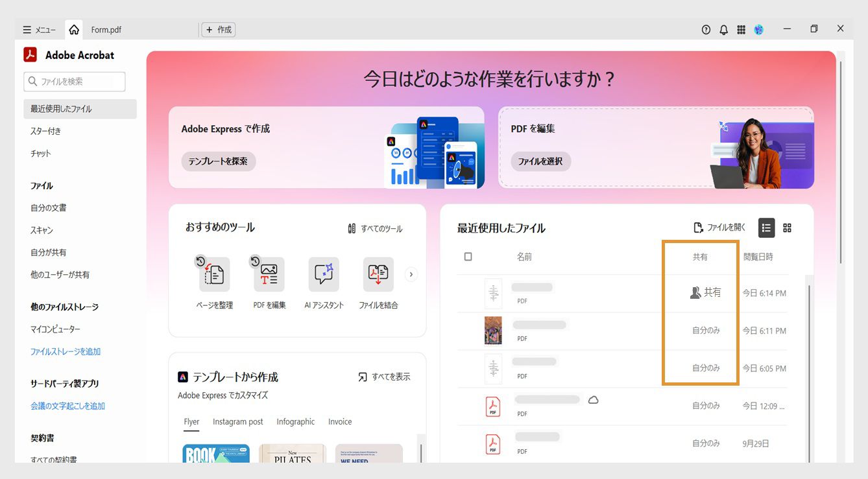The image size is (868, 479).
Task: Open the notifications bell
Action: tap(723, 29)
